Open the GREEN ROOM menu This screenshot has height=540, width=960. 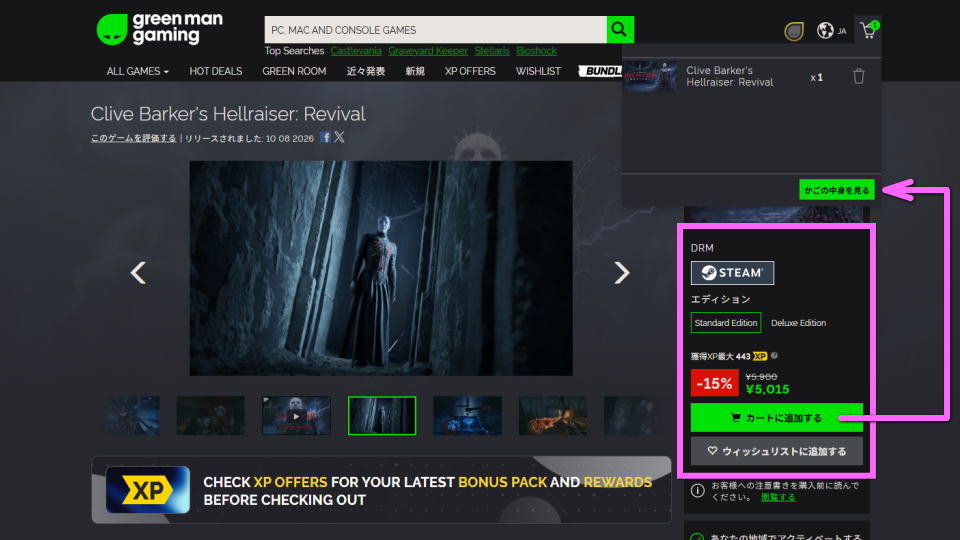coord(294,71)
